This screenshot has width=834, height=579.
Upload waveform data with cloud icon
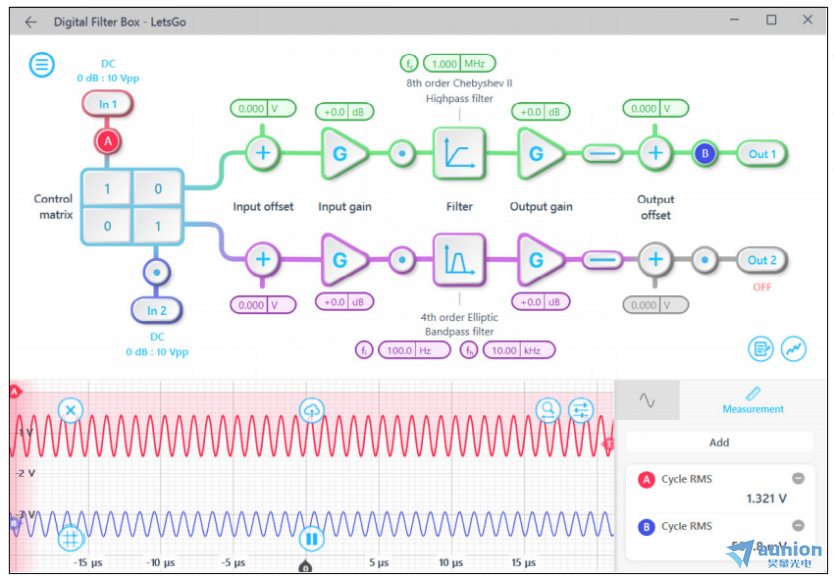[x=312, y=410]
